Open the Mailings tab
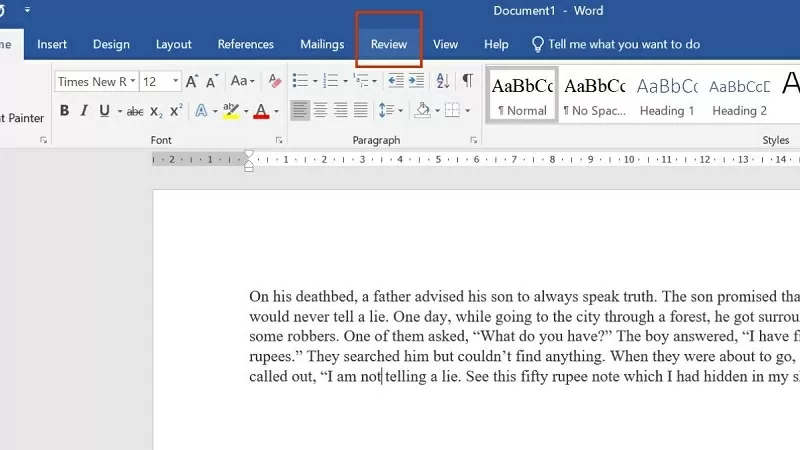Image resolution: width=800 pixels, height=450 pixels. [322, 44]
